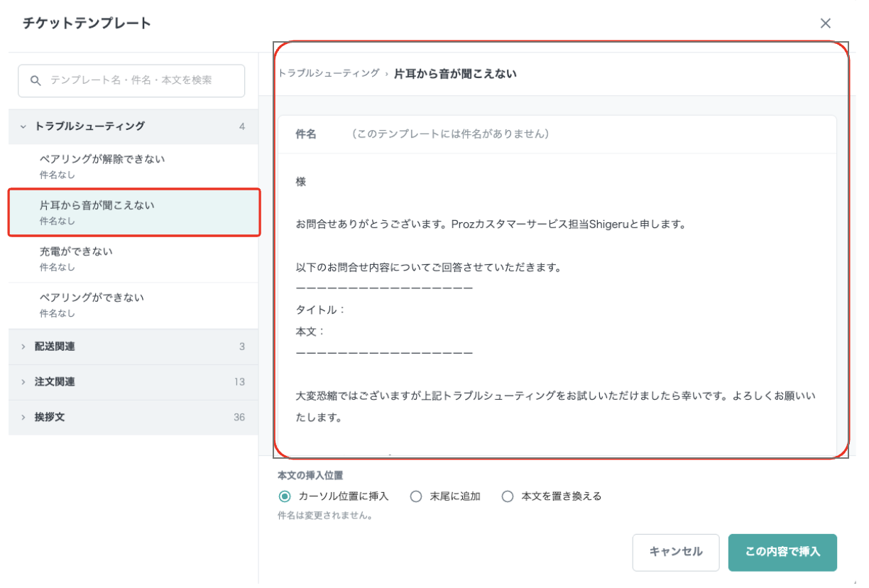Expand the 注文関連 category
The width and height of the screenshot is (869, 588).
click(133, 382)
